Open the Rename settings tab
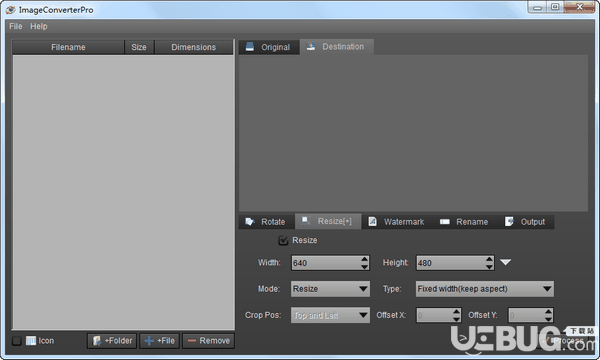Viewport: 600px width, 360px height. tap(464, 222)
